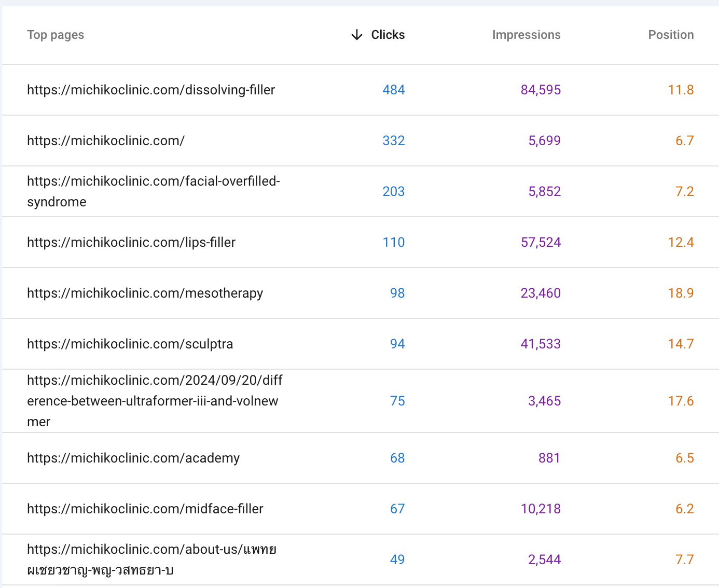Click the Top pages column header

tap(56, 35)
